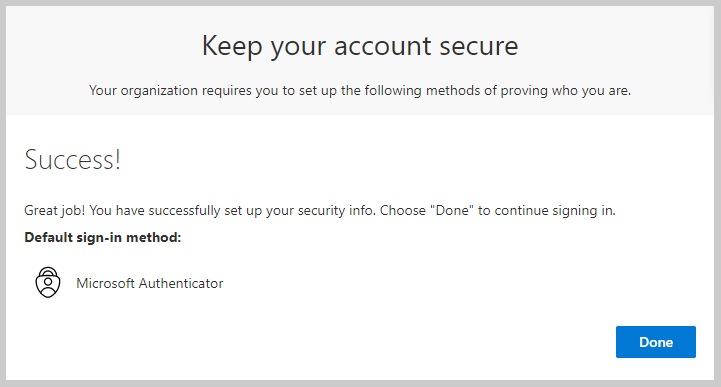
Task: Select the Microsoft Authenticator method label
Action: click(149, 283)
